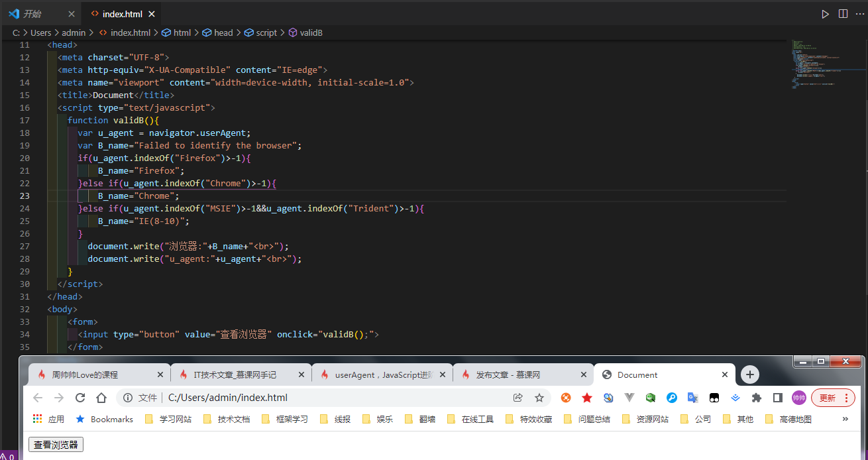Open the browser Extensions puzzle menu
Screen dimensions: 868x460
(757, 398)
